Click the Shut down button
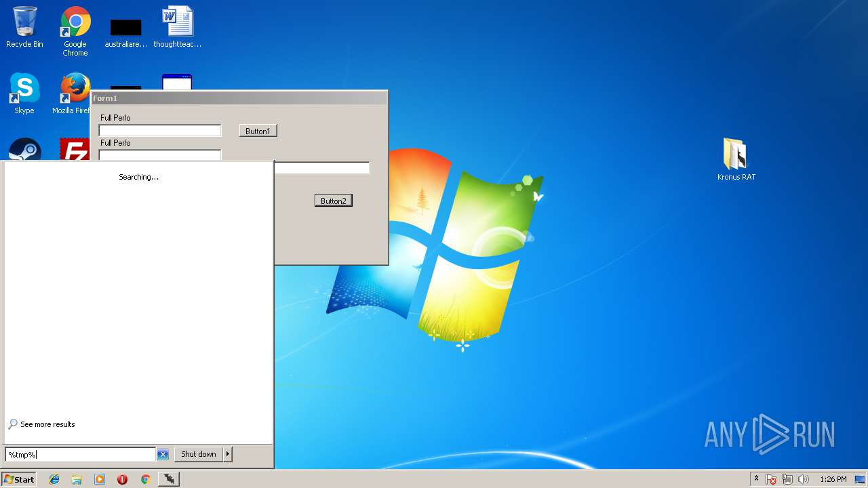The height and width of the screenshot is (488, 868). (x=199, y=454)
